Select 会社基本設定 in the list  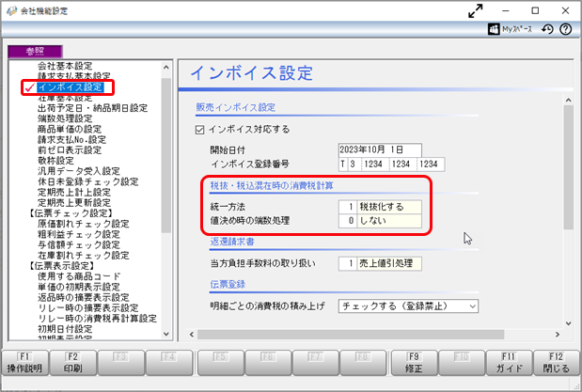65,66
